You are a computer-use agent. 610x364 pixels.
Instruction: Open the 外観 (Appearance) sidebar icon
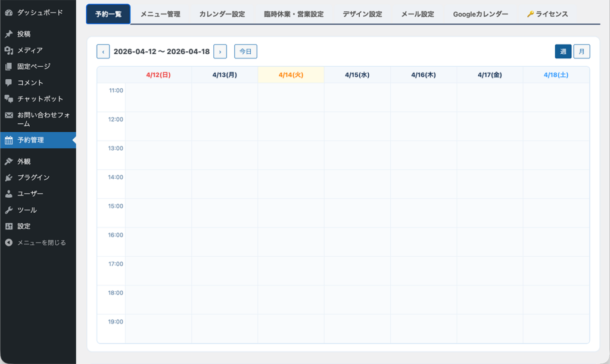coord(8,161)
